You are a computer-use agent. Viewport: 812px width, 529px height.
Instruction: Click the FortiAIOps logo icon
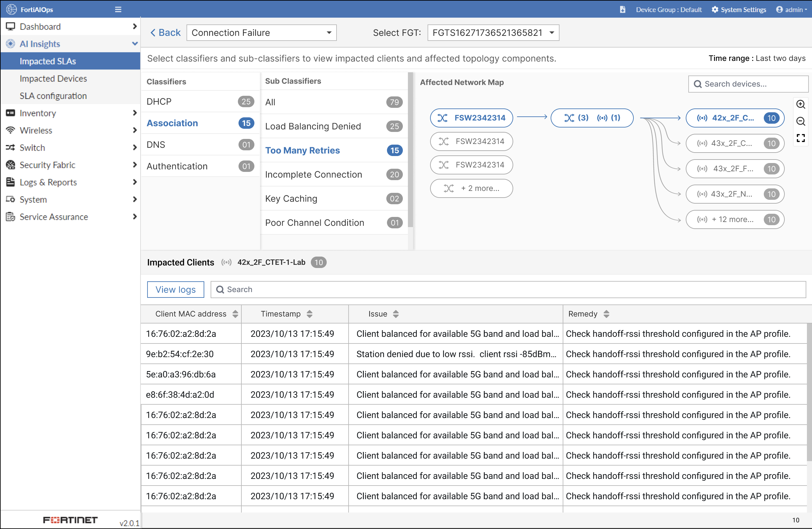pos(11,9)
